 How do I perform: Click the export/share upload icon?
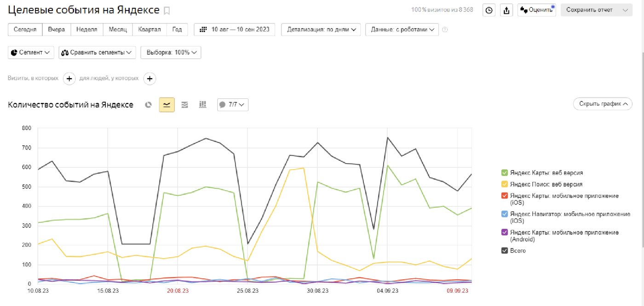(x=506, y=10)
